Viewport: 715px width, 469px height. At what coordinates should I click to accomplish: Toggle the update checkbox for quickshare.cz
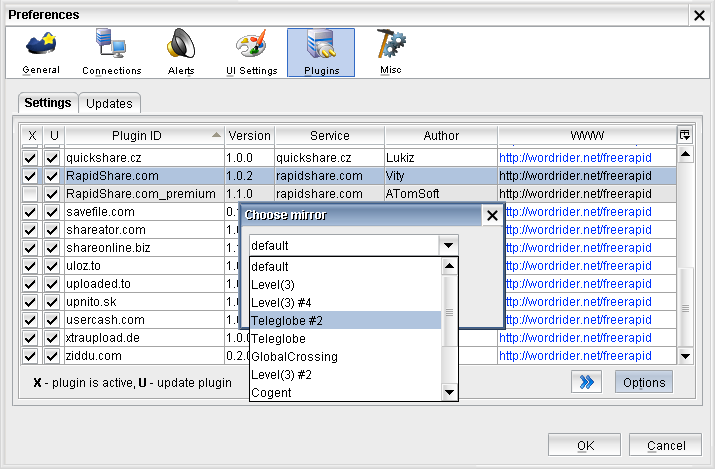tap(52, 158)
